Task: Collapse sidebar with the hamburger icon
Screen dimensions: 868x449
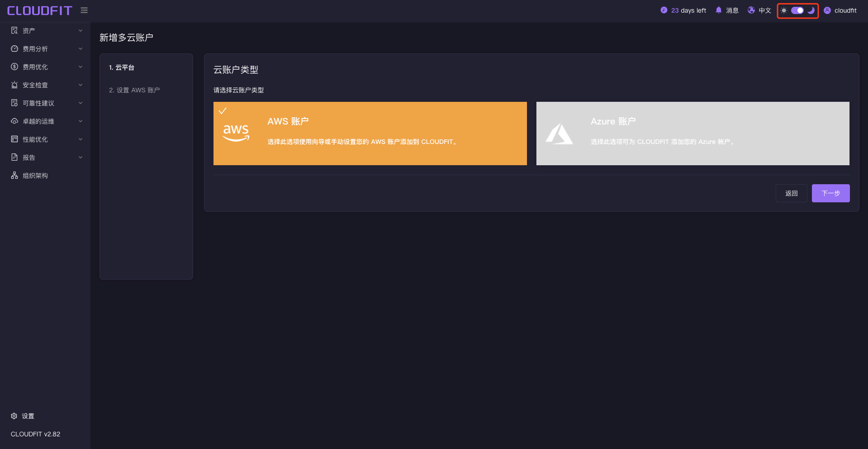Action: 84,10
